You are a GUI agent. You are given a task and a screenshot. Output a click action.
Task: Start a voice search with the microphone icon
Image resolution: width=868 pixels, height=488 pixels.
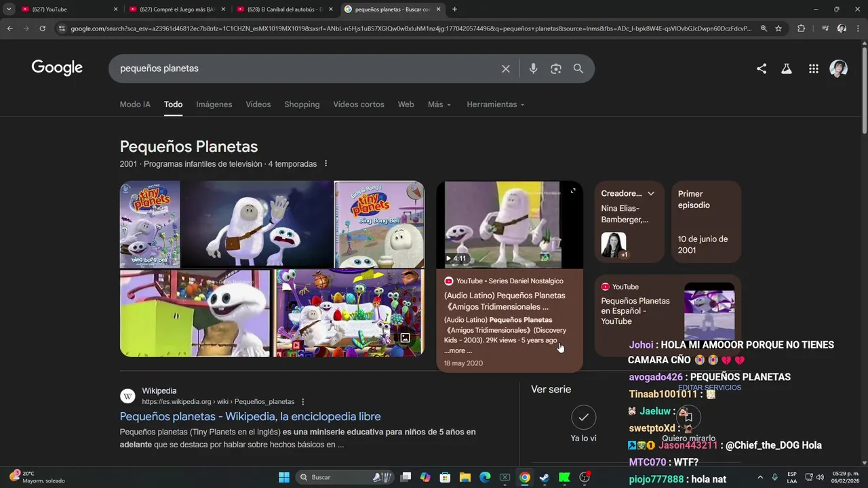click(x=533, y=68)
